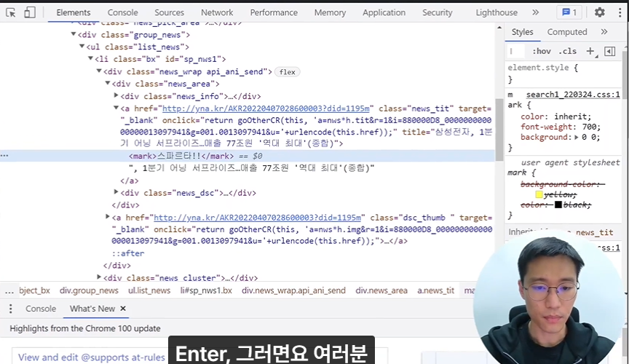Viewport: 629px width, 364px height.
Task: Switch to the Memory panel tab
Action: click(330, 12)
